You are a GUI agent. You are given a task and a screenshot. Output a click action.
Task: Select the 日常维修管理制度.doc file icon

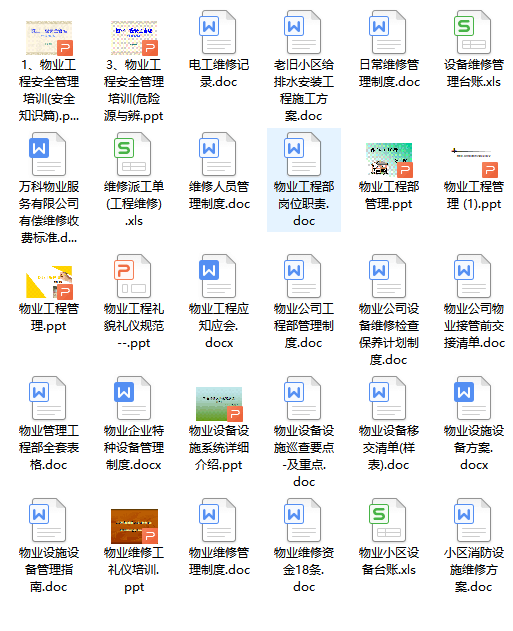[x=388, y=33]
